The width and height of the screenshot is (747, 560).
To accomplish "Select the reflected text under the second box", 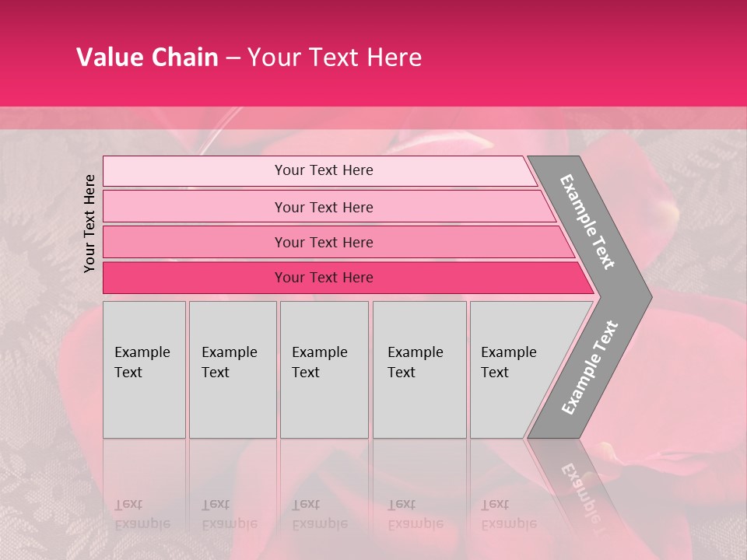I will [x=230, y=514].
